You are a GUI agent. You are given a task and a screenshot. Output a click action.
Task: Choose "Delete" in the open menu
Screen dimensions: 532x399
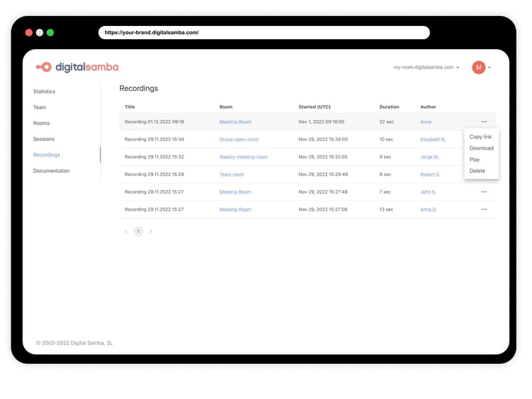(x=477, y=171)
